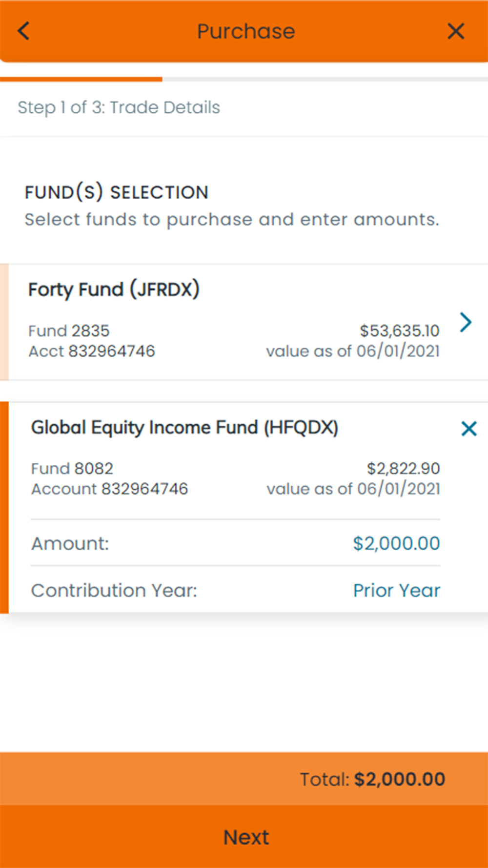Screen dimensions: 488x868
Task: Select the Forty Fund $53,635.10 value
Action: (x=399, y=331)
